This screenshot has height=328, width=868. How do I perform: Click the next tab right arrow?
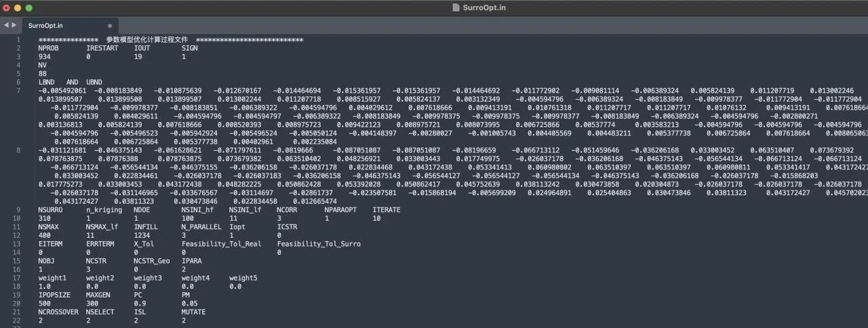(14, 25)
